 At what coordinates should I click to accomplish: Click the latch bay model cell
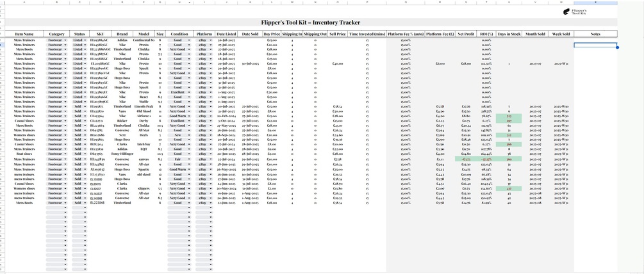tap(144, 145)
